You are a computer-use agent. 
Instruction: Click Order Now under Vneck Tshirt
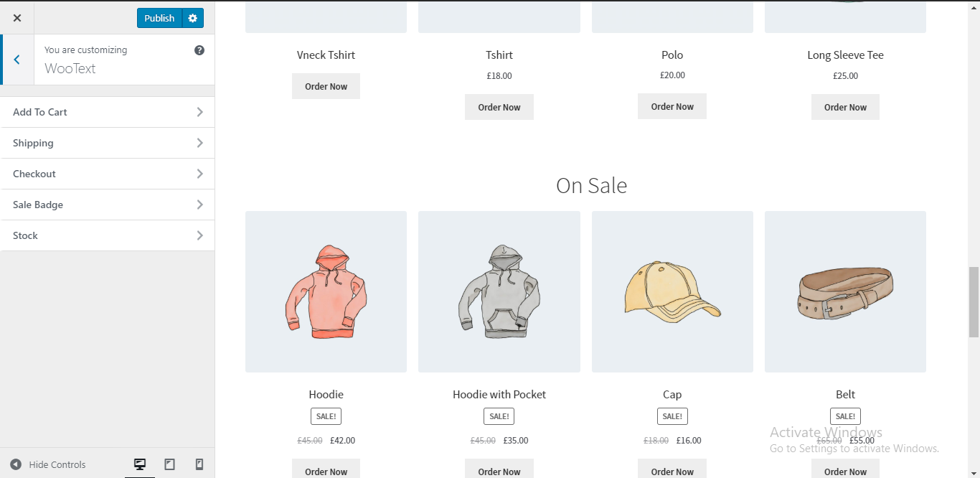point(326,86)
